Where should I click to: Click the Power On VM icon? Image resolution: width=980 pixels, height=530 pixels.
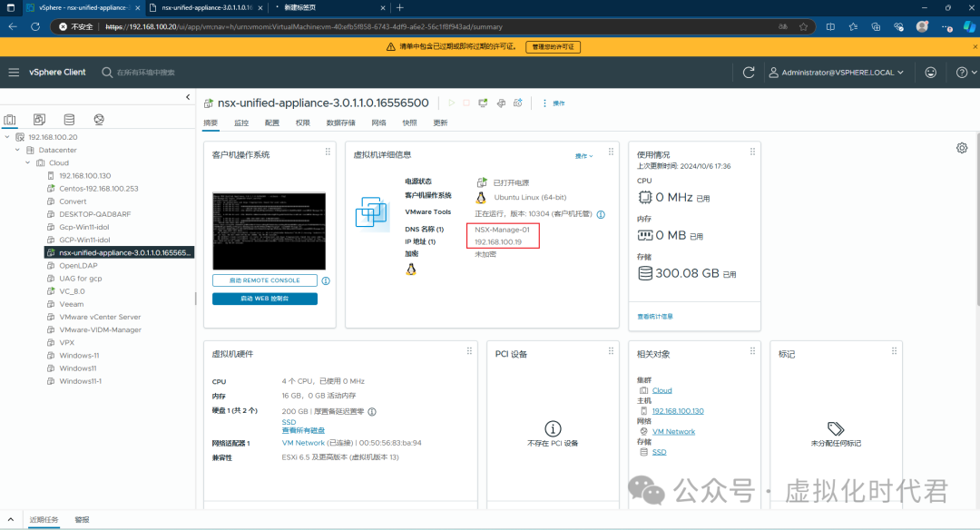[x=451, y=103]
